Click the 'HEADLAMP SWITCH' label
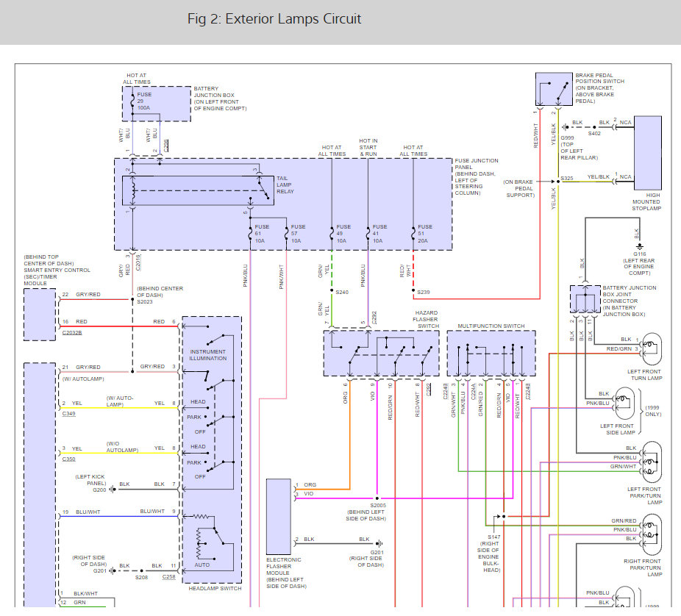Viewport: 681px width, 616px height. tap(215, 589)
